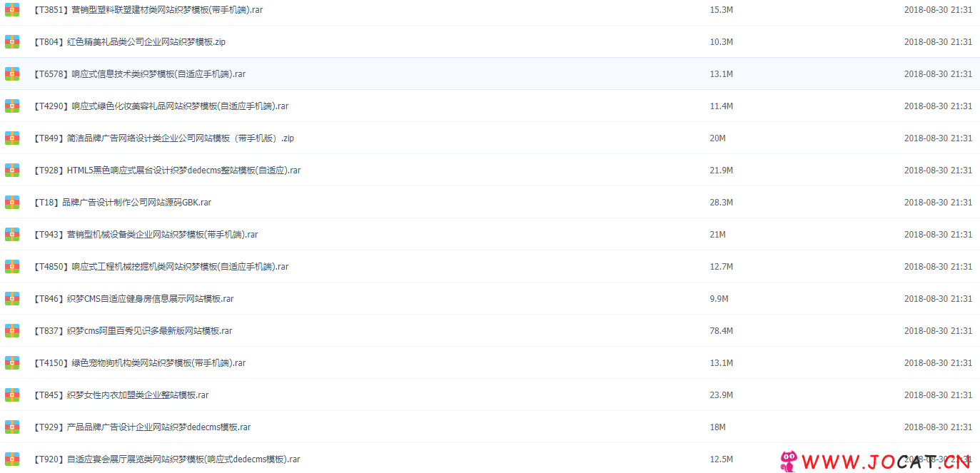Click the 18M size value
980x473 pixels.
point(717,427)
